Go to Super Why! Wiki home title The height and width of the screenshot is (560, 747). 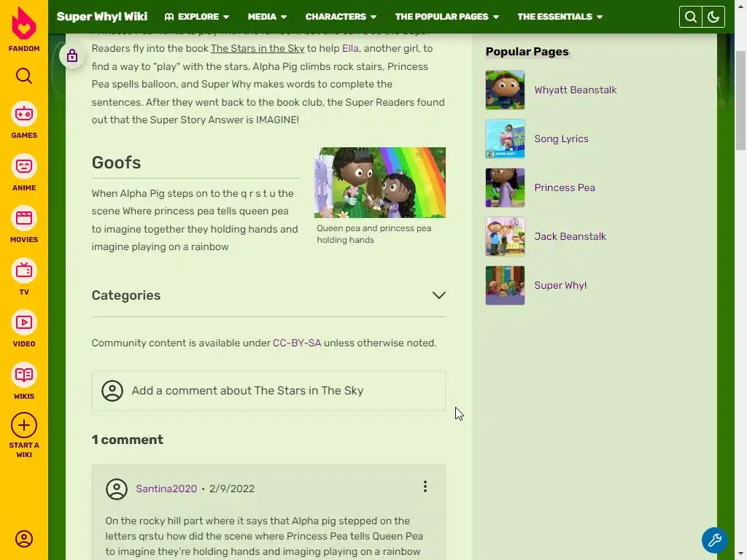pyautogui.click(x=102, y=17)
